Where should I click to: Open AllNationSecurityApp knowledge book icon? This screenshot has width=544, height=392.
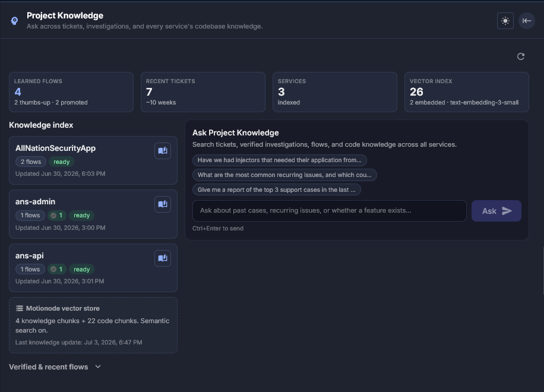(x=163, y=150)
